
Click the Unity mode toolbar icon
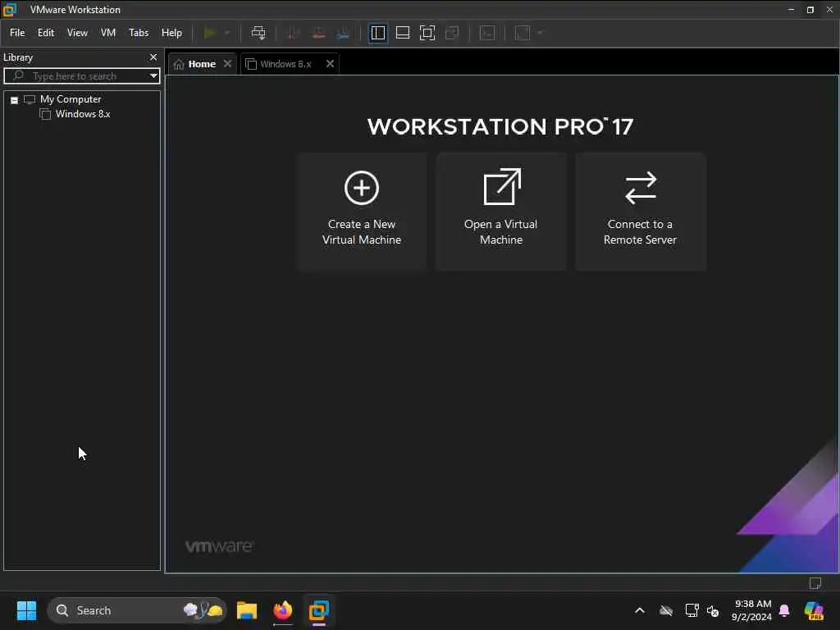[452, 33]
